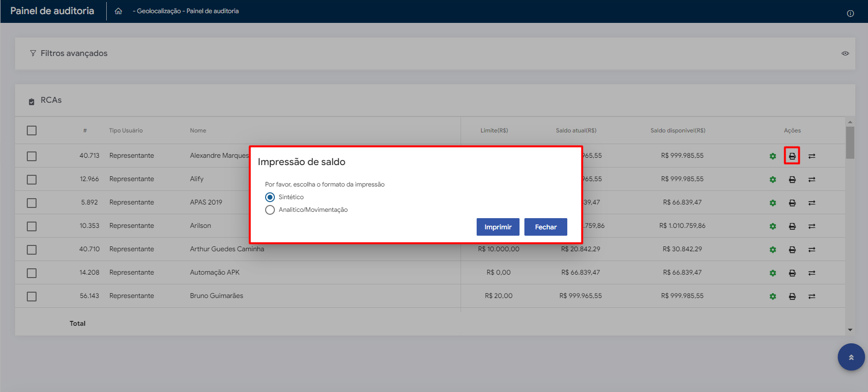
Task: Click the print icon for Alify row
Action: click(x=792, y=180)
